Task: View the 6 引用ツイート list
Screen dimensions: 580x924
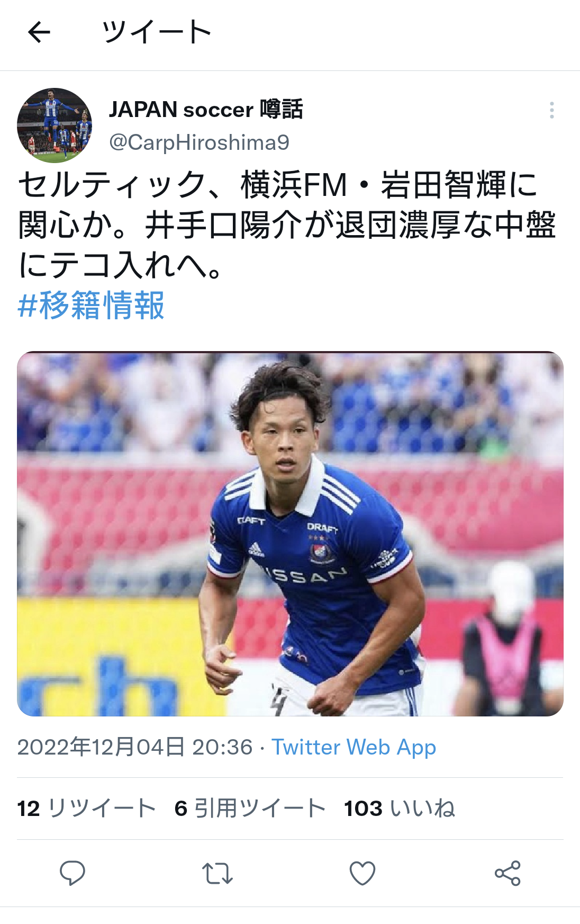Action: point(250,809)
